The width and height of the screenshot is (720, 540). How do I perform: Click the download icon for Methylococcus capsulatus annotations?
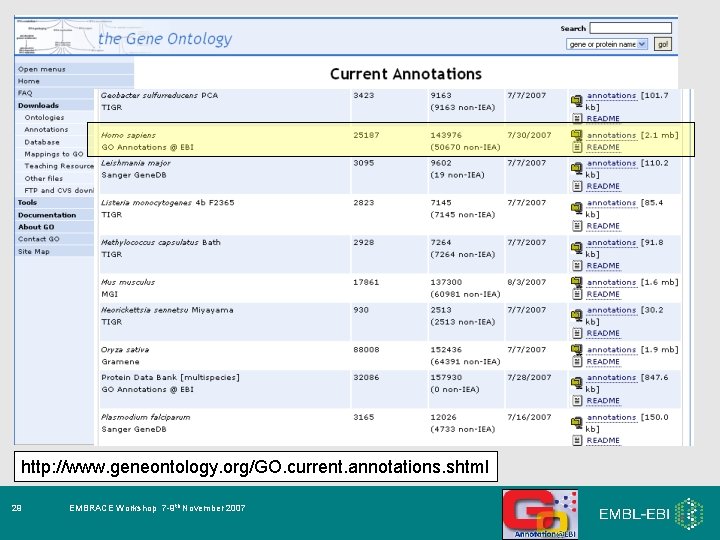click(x=577, y=248)
